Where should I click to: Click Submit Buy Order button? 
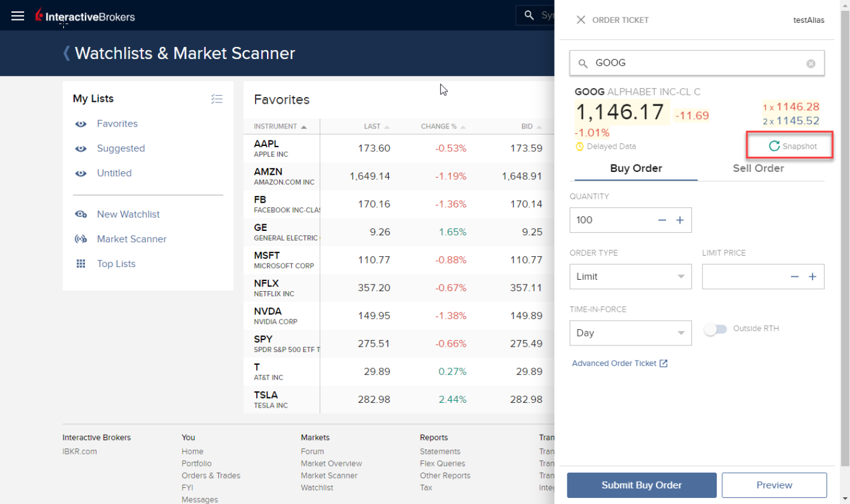[641, 485]
